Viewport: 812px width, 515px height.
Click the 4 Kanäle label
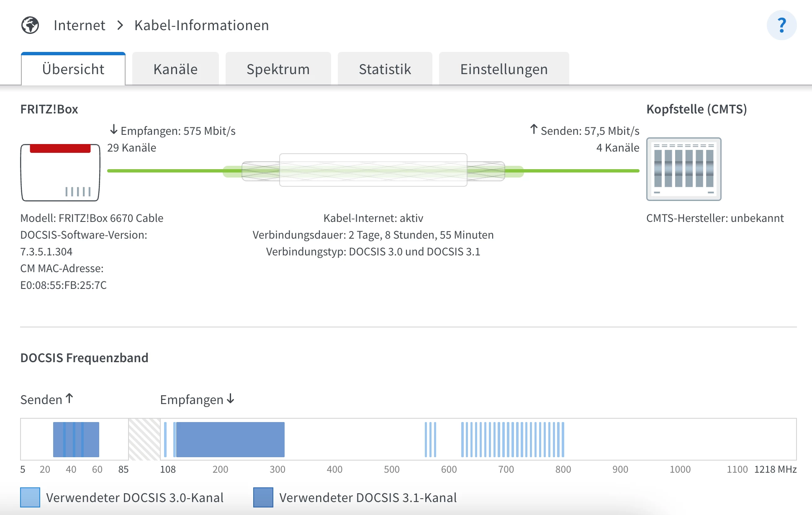(x=618, y=148)
